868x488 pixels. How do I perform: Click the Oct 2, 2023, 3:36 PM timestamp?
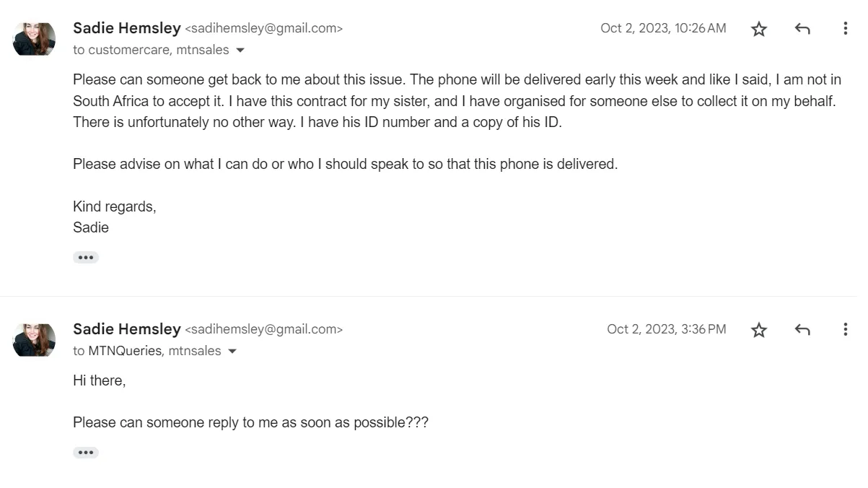point(666,329)
